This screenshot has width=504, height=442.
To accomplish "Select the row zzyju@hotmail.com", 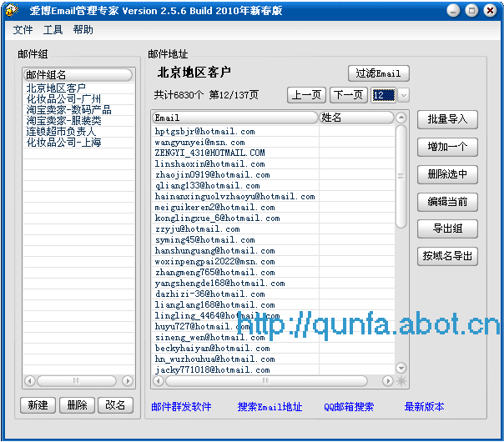I will click(274, 229).
